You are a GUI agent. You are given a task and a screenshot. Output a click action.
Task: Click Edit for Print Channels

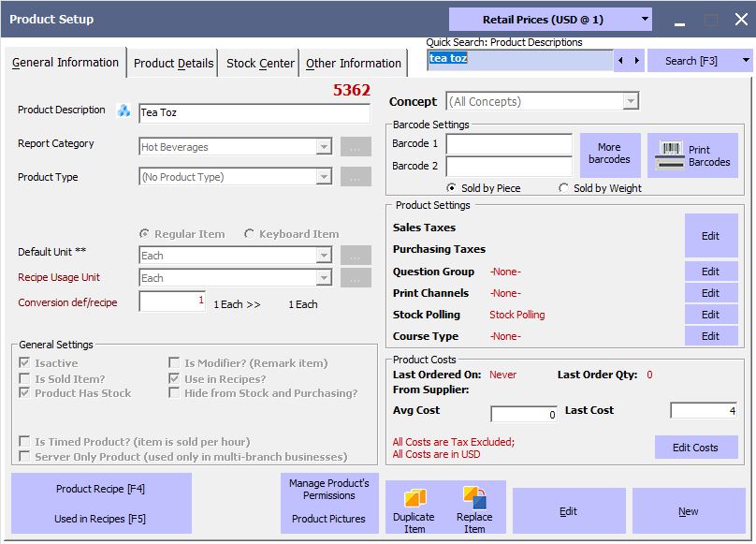point(711,293)
